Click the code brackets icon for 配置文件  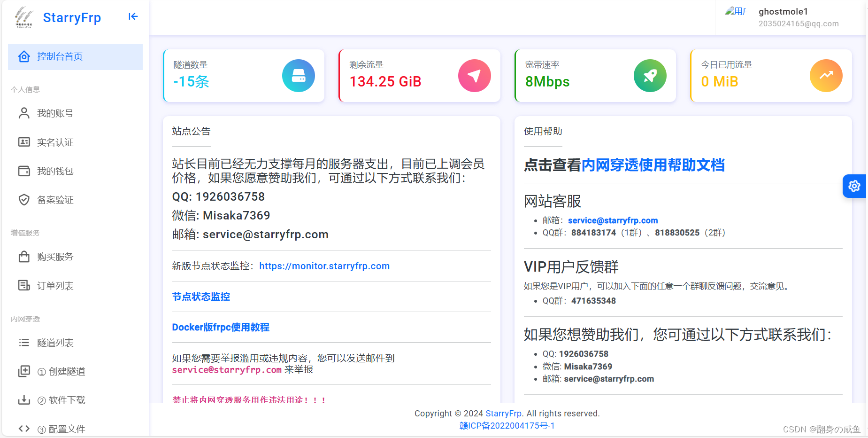click(x=24, y=429)
